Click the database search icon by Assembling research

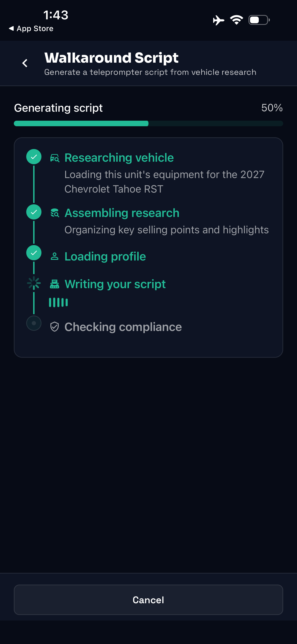click(x=55, y=213)
